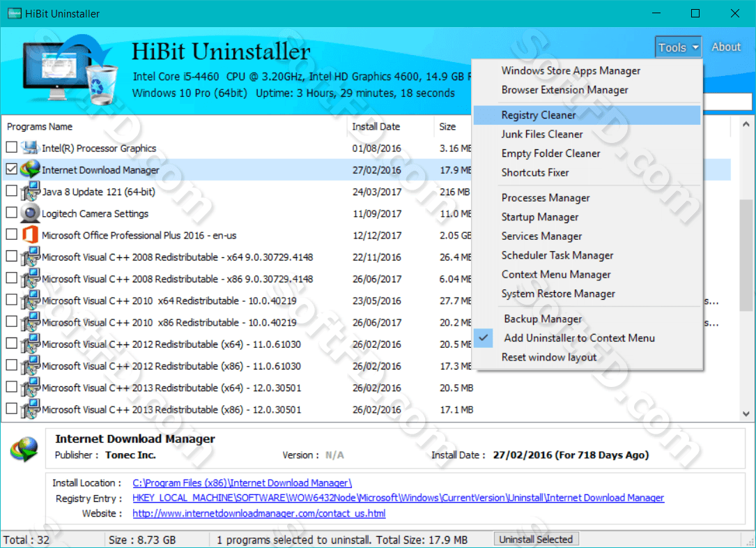Click Tonec Inc. publisher text
The image size is (756, 548).
pos(131,455)
